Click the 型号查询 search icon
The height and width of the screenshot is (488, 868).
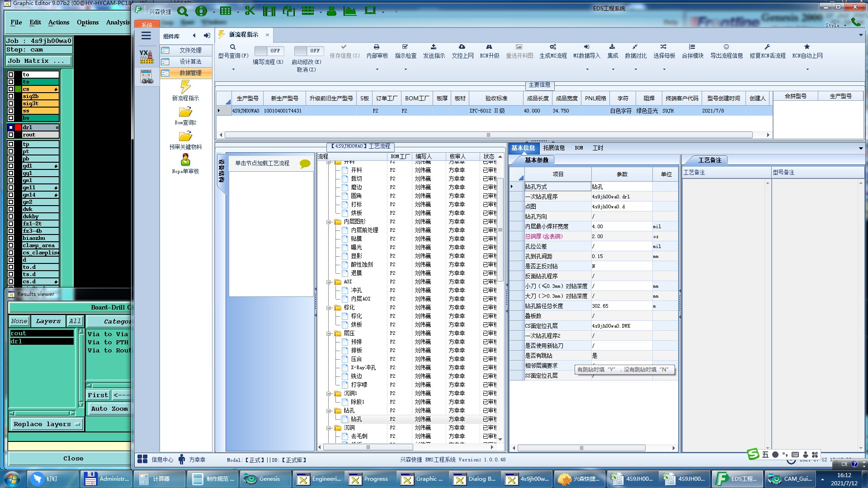coord(233,47)
